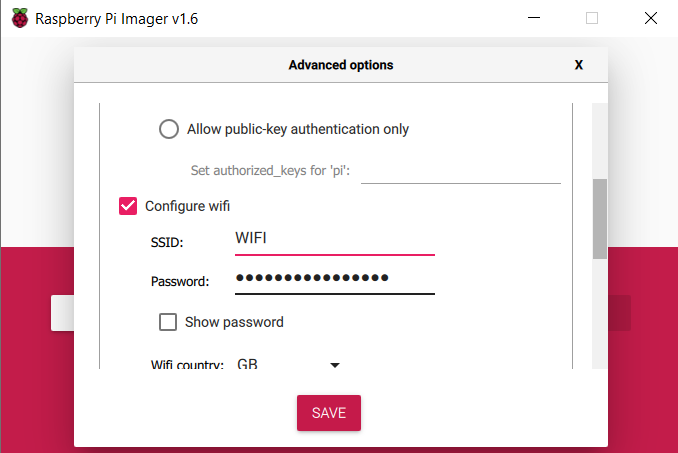Screen dimensions: 678x453
Task: Click the wifi Password field
Action: 335,279
